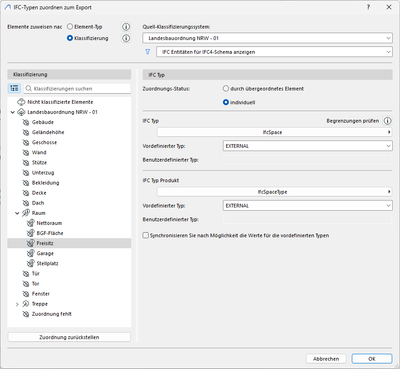Confirm with the OK button
Viewport: 400px width, 369px height.
point(372,359)
